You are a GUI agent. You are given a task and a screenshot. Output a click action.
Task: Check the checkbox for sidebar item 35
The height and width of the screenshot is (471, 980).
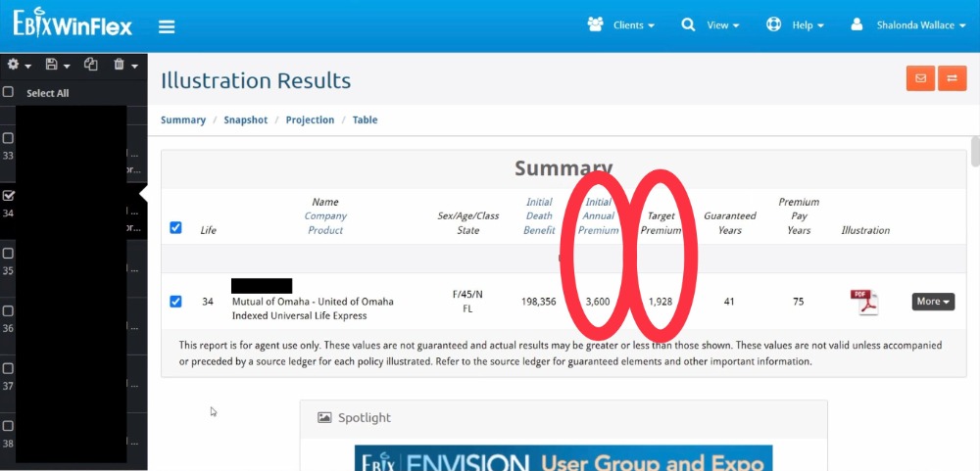[x=8, y=254]
